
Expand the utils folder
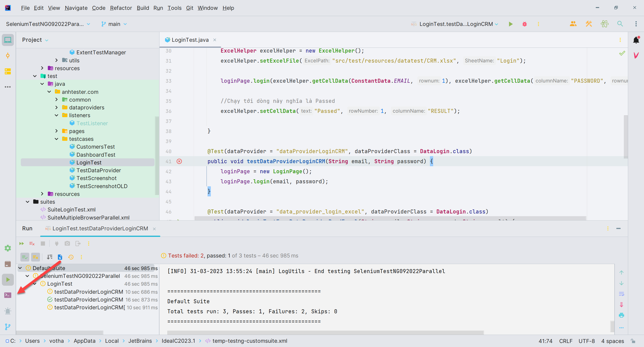tap(56, 60)
